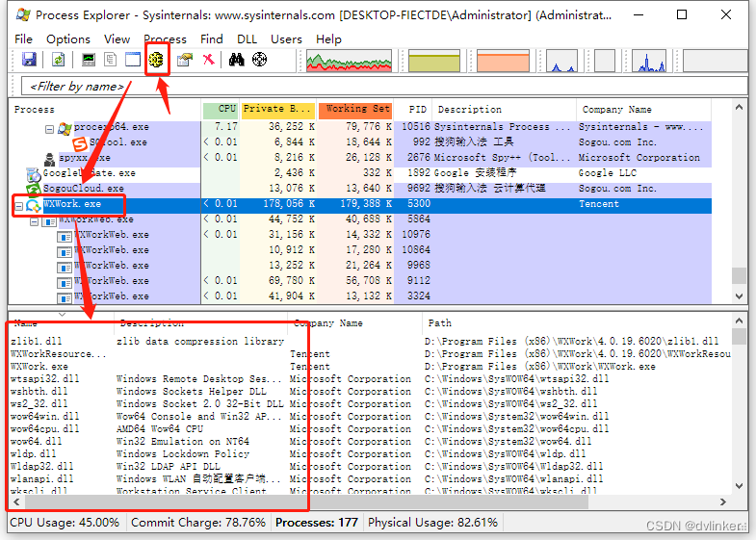
Task: Open the Properties toolbar icon
Action: tap(185, 60)
